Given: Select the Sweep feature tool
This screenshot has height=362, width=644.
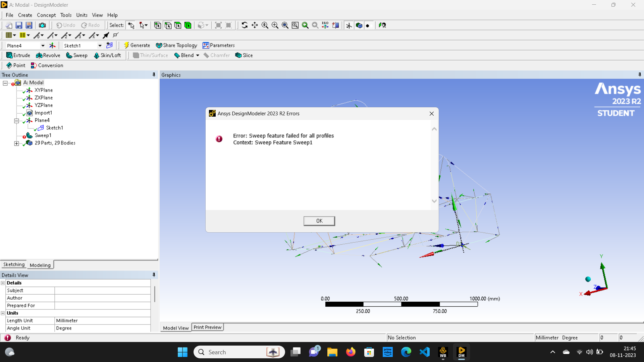Looking at the screenshot, I should (77, 55).
